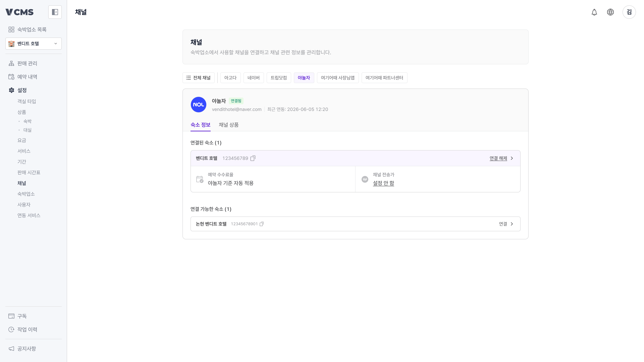Viewport: 644px width, 362px height.
Task: Open the notifications bell
Action: 594,12
